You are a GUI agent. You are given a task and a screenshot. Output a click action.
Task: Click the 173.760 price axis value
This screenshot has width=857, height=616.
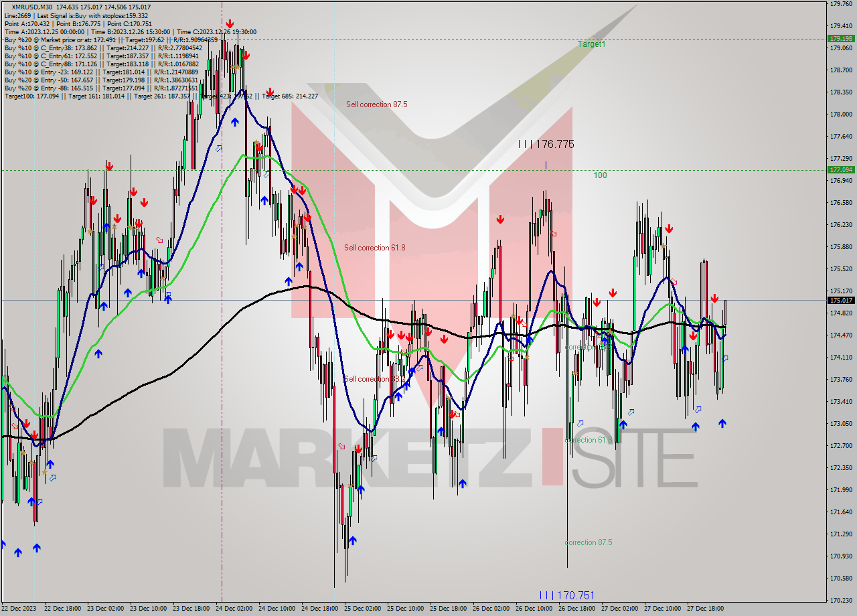tap(842, 379)
